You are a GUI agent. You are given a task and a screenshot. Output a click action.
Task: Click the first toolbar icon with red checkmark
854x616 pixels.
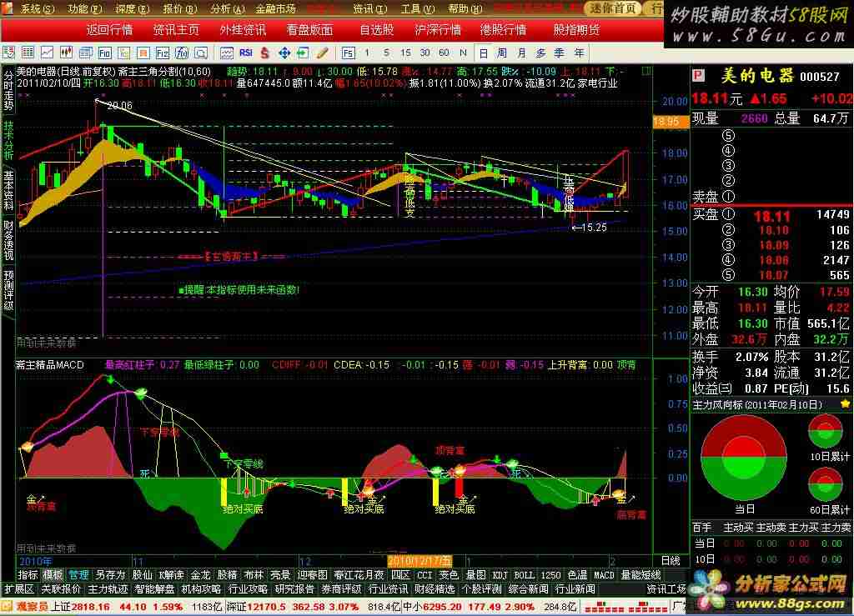[8, 53]
